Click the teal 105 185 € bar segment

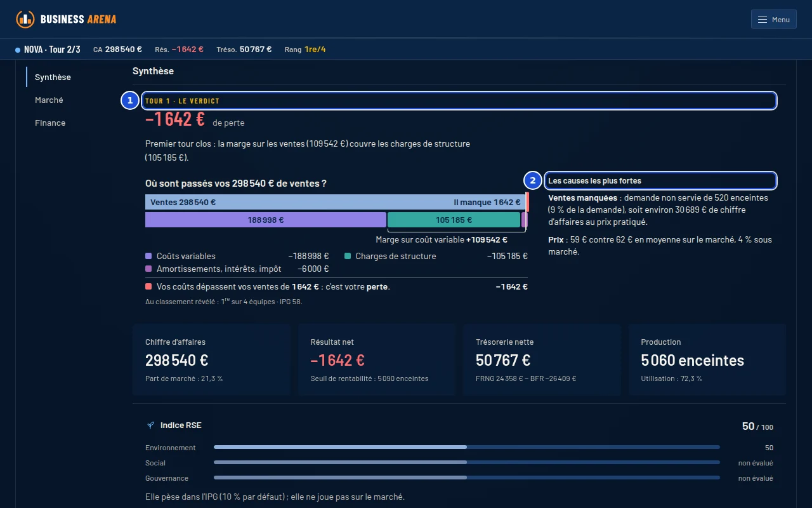coord(454,220)
